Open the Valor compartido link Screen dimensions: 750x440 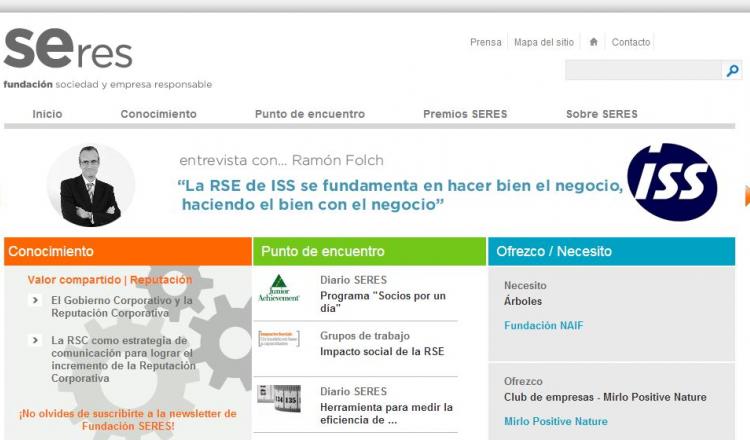coord(74,280)
